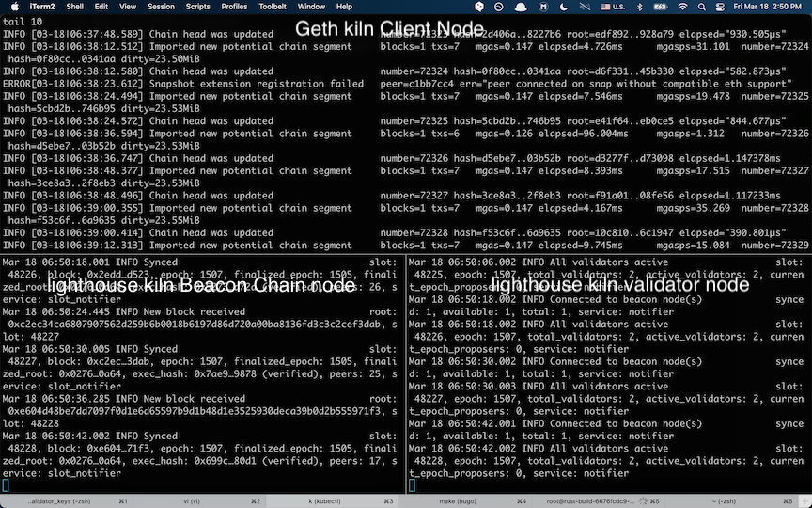Open the Scripts menu
Viewport: 812px width, 508px height.
pyautogui.click(x=197, y=7)
